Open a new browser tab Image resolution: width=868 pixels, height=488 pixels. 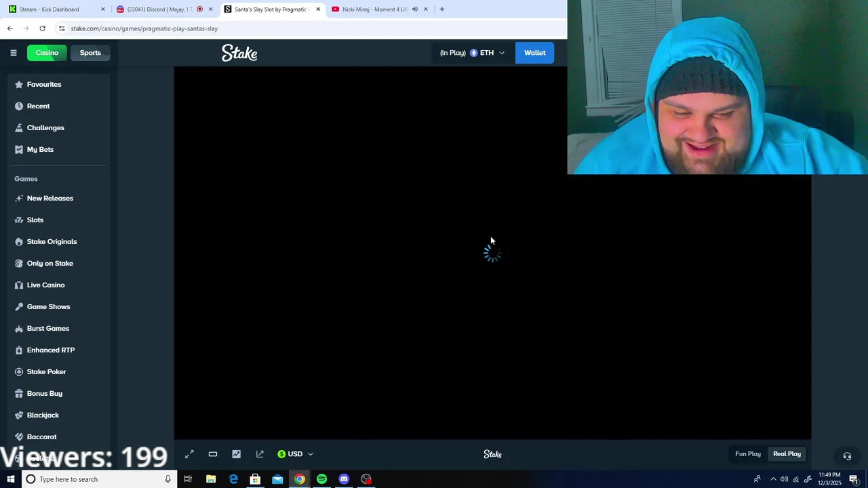tap(441, 9)
